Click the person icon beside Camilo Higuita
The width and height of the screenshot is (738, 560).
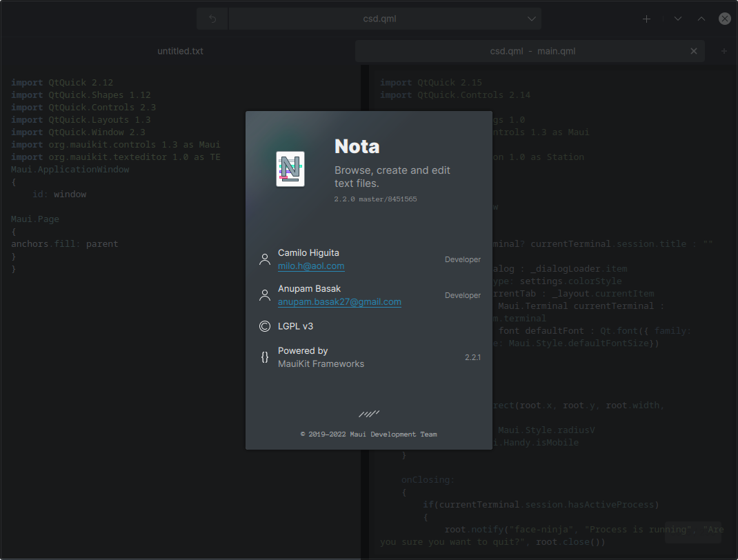click(x=265, y=259)
